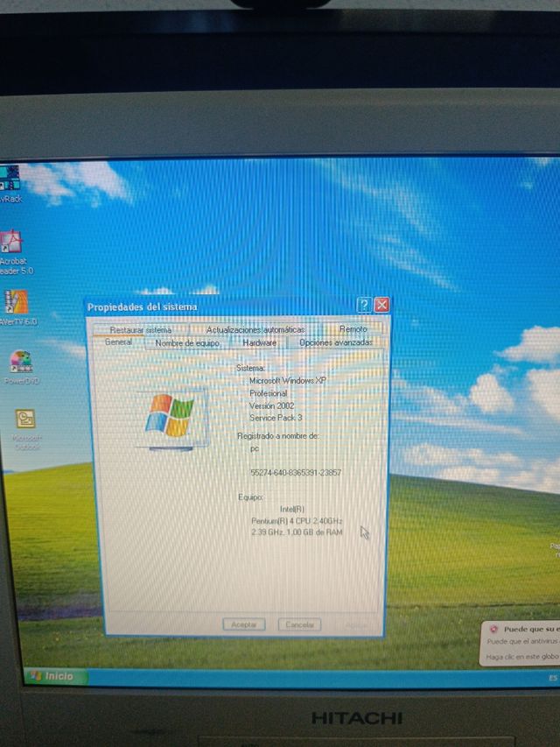The height and width of the screenshot is (747, 560).
Task: Click the Cancelar button
Action: tap(299, 624)
